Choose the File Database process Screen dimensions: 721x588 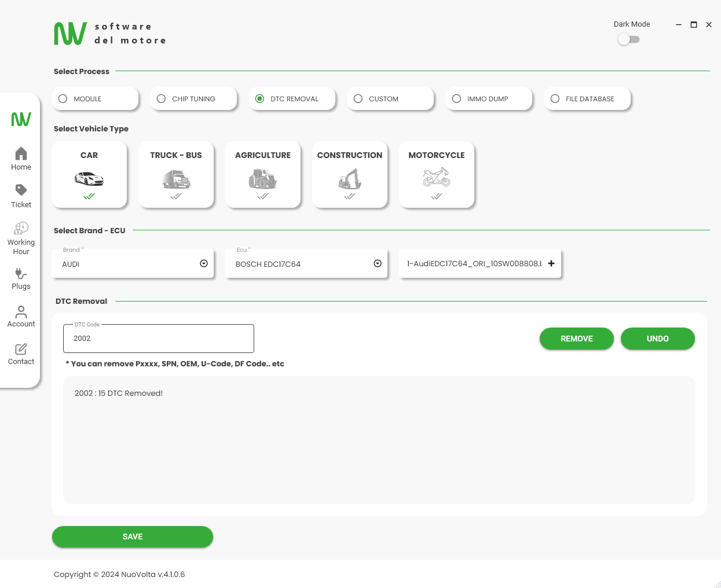click(555, 99)
